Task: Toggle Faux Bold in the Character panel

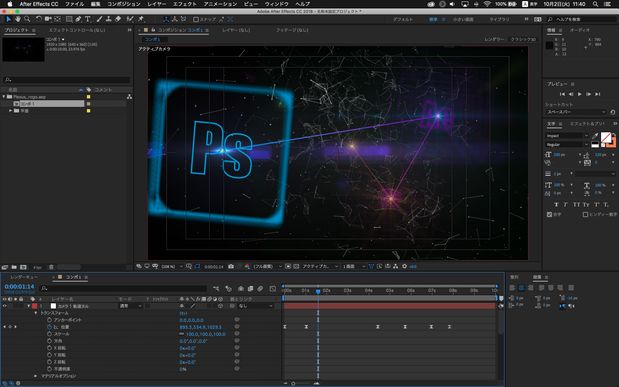Action: [x=556, y=205]
